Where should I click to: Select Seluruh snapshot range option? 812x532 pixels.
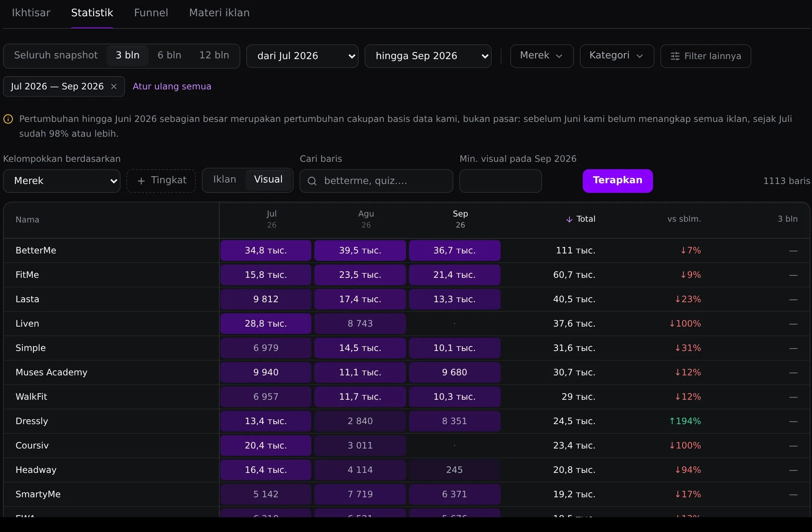pos(56,55)
